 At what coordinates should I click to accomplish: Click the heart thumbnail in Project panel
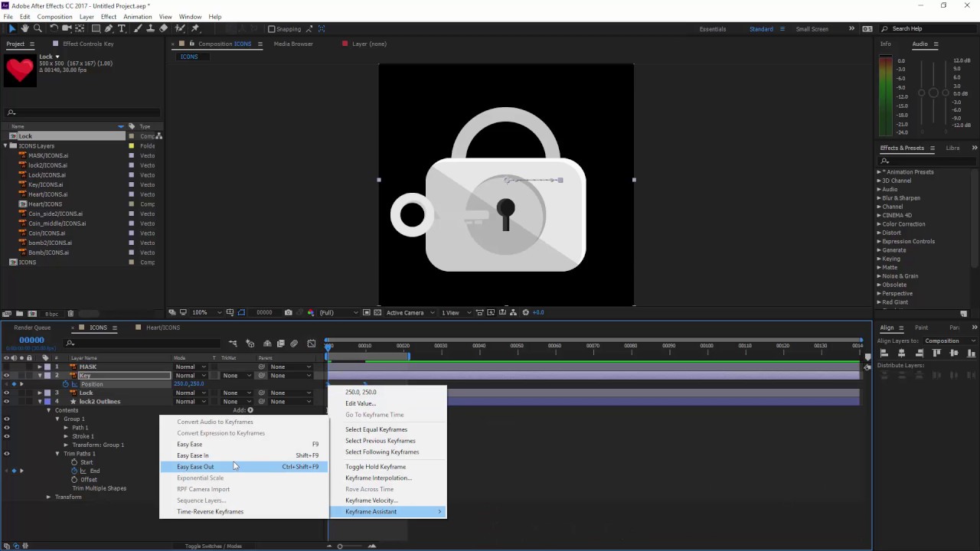[x=20, y=70]
